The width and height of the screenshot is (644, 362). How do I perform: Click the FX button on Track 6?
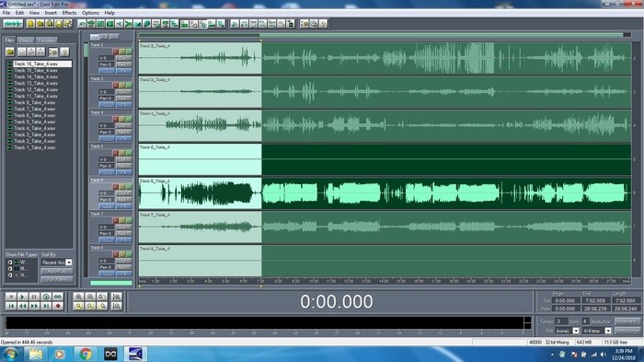coord(123,206)
